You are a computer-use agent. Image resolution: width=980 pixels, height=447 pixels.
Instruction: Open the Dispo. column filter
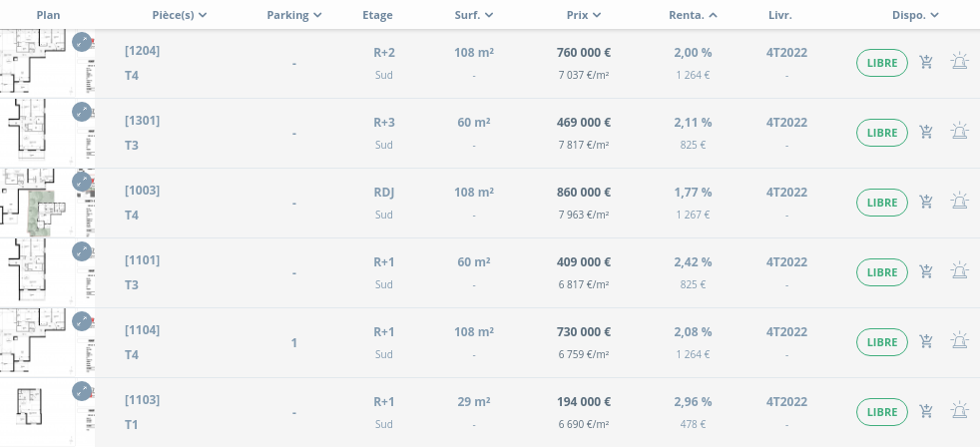click(x=916, y=15)
